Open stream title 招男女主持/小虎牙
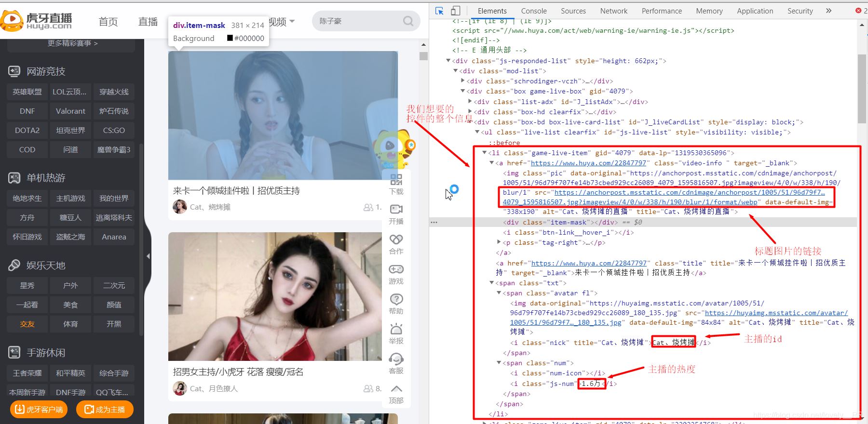The height and width of the screenshot is (424, 868). point(238,372)
